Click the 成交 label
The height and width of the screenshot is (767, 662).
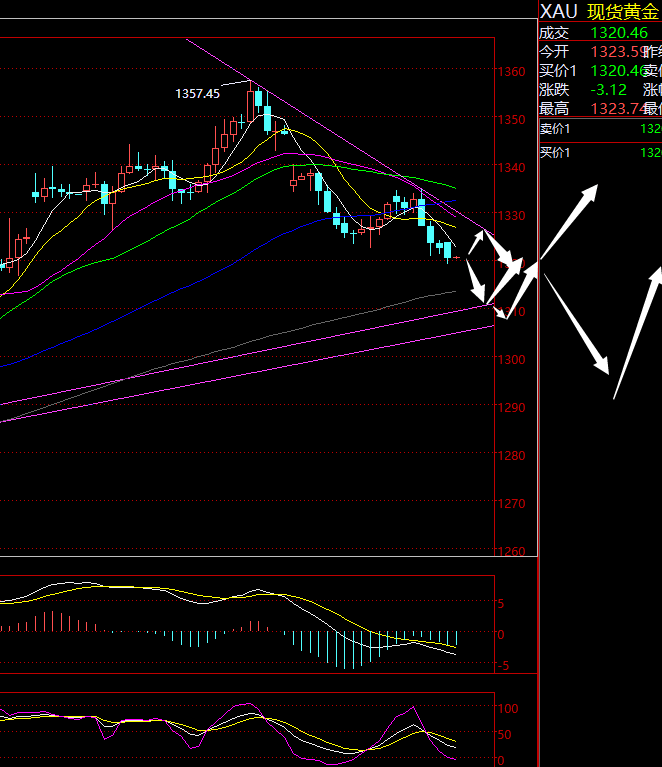pos(554,33)
